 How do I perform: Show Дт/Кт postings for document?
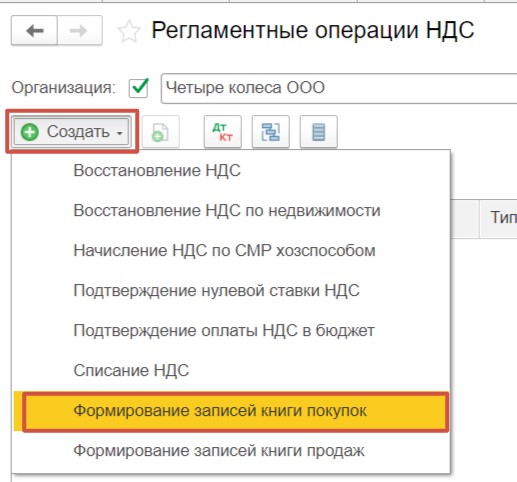(222, 132)
